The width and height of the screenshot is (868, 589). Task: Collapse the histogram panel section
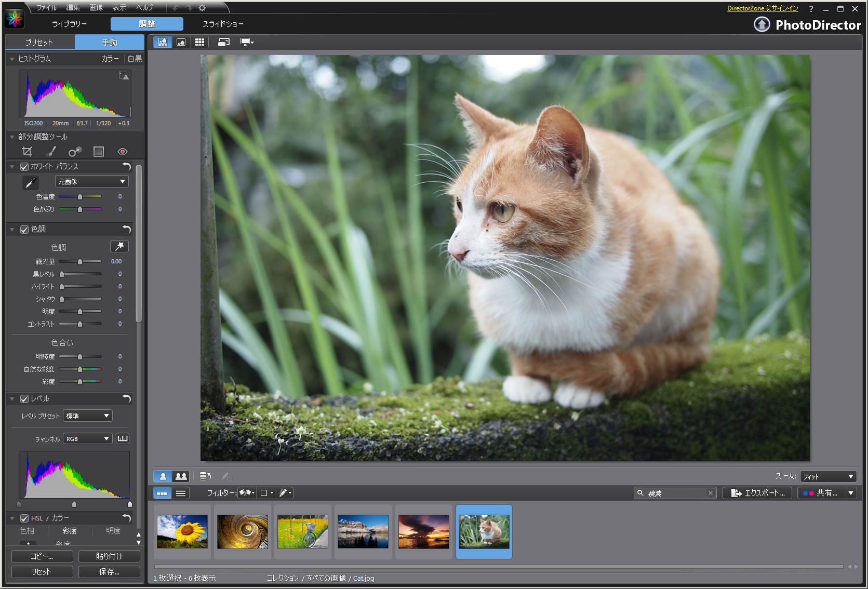[11, 59]
